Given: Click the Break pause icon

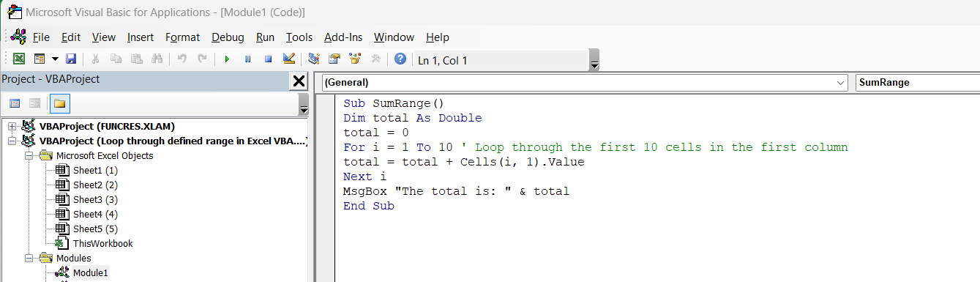Looking at the screenshot, I should 247,59.
